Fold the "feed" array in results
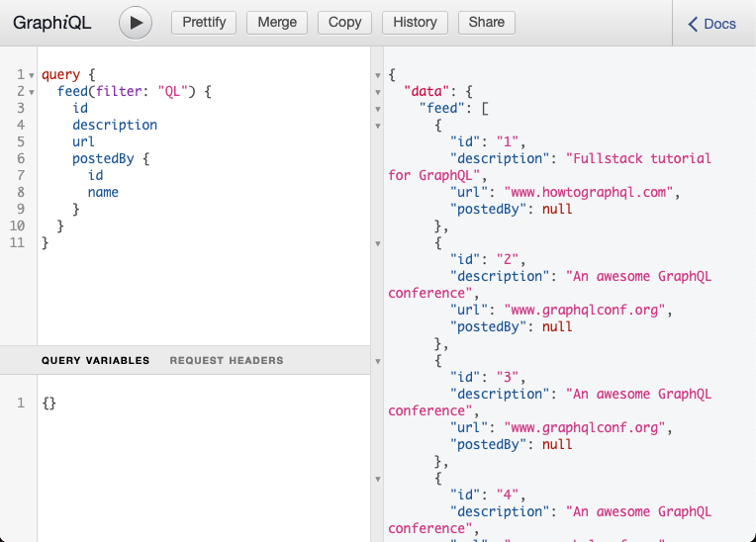Viewport: 756px width, 542px height. [378, 109]
